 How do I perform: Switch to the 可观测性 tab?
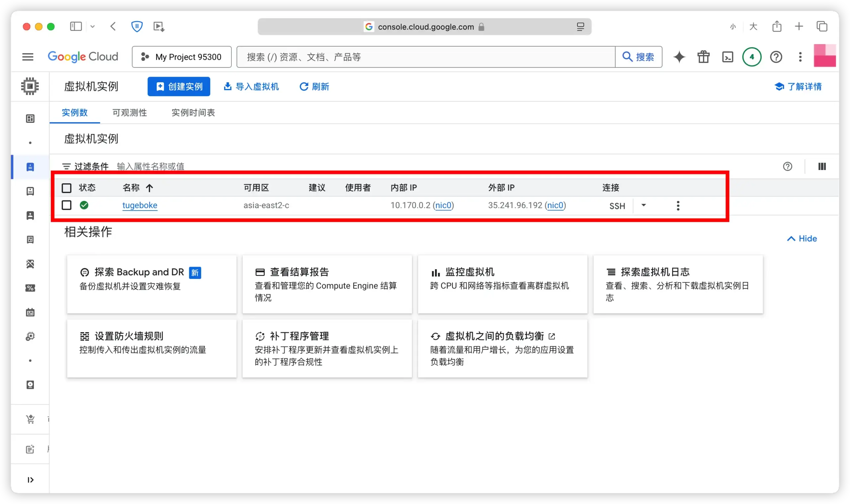click(x=130, y=113)
